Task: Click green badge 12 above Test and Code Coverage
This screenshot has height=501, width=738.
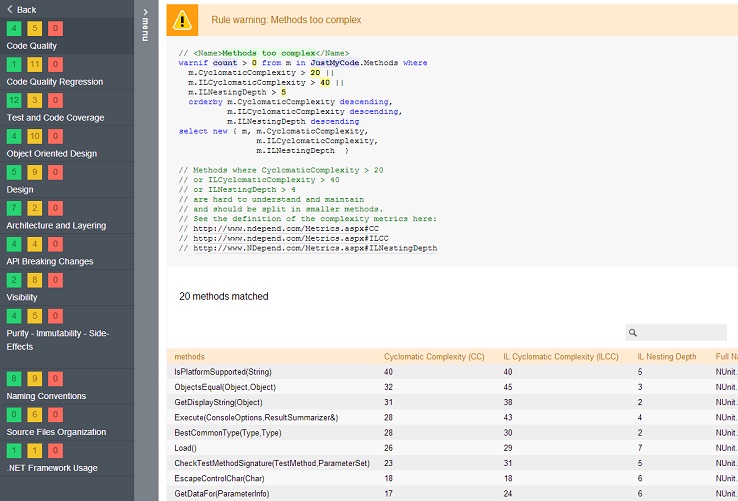Action: coord(14,100)
